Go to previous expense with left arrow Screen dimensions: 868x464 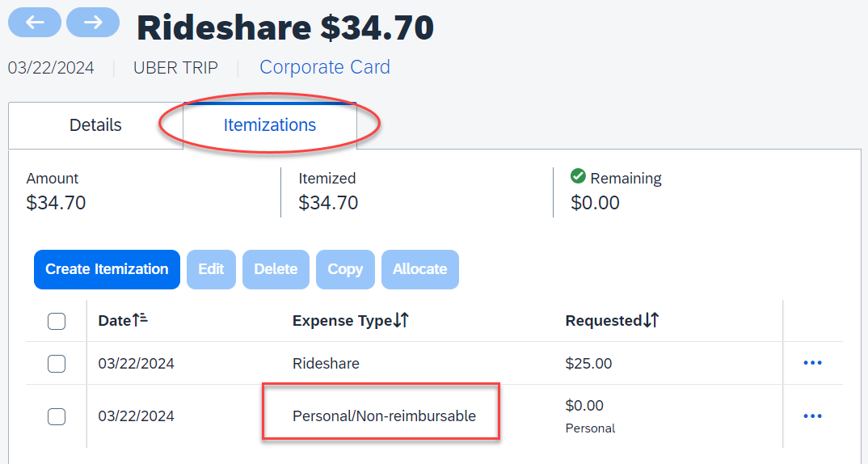pyautogui.click(x=34, y=23)
